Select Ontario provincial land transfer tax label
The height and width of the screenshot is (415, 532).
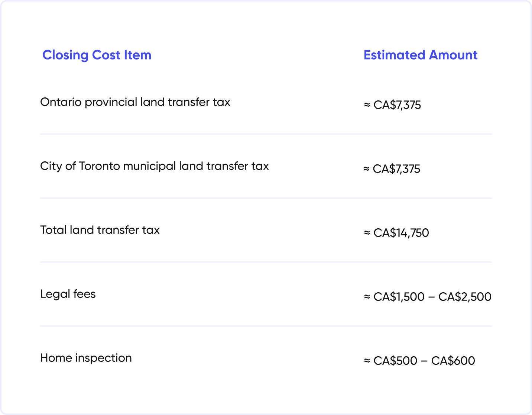[x=135, y=102]
